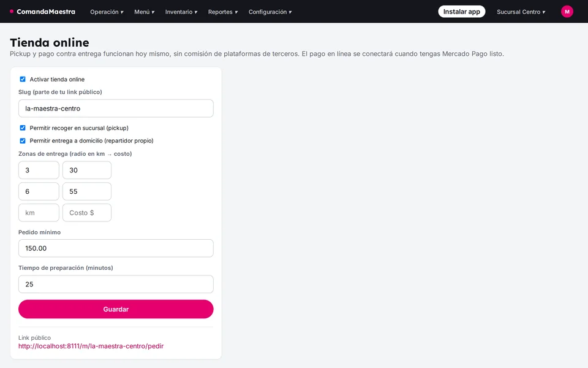Viewport: 588px width, 368px height.
Task: Expand the Configuración menu
Action: point(270,12)
